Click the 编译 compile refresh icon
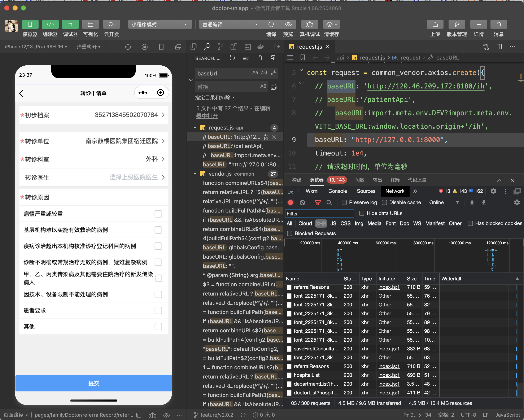The image size is (524, 420). tap(271, 24)
